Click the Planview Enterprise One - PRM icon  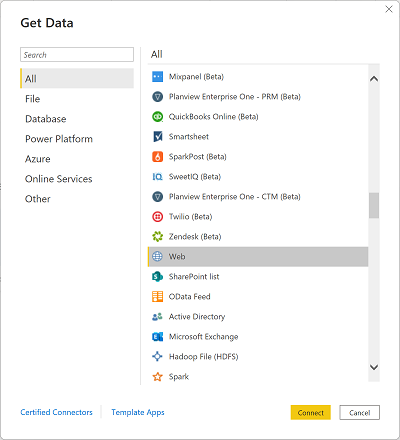click(157, 97)
